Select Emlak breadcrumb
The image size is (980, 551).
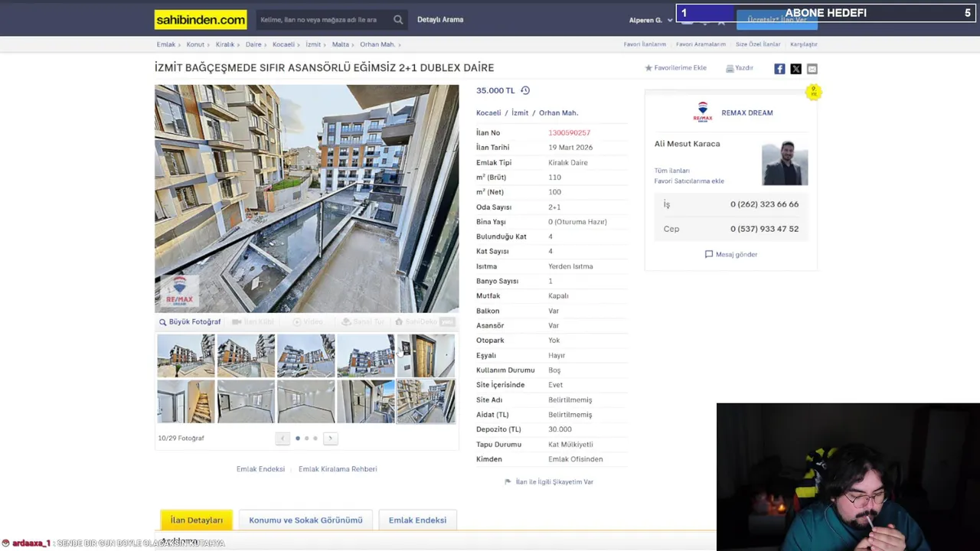point(166,44)
